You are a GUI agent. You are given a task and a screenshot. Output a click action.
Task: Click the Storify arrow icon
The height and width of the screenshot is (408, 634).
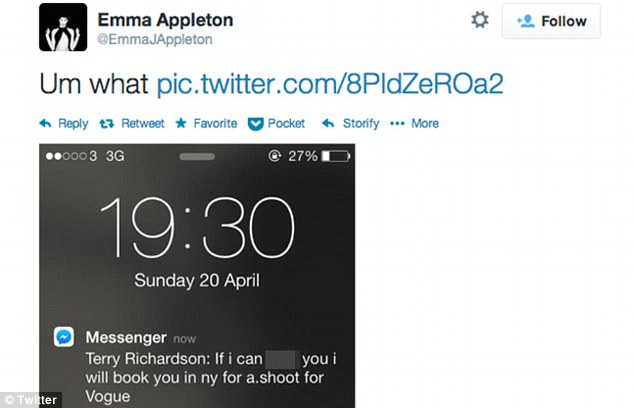[327, 123]
